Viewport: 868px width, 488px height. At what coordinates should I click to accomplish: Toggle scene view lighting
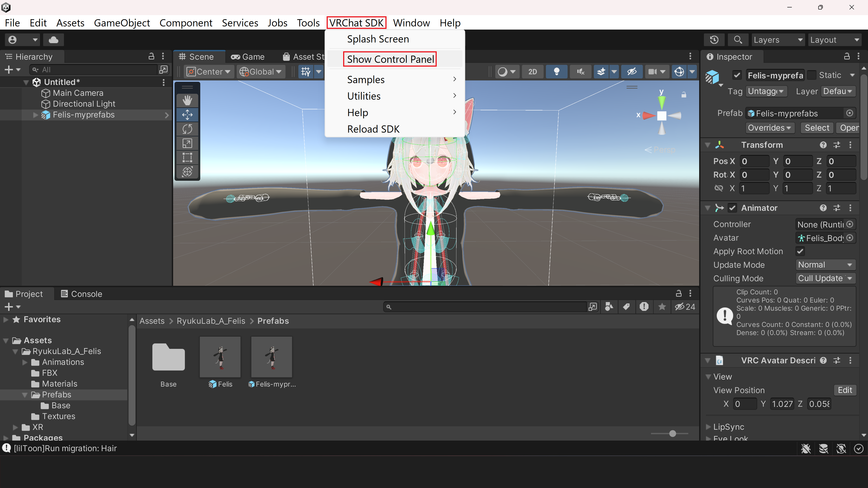[556, 71]
